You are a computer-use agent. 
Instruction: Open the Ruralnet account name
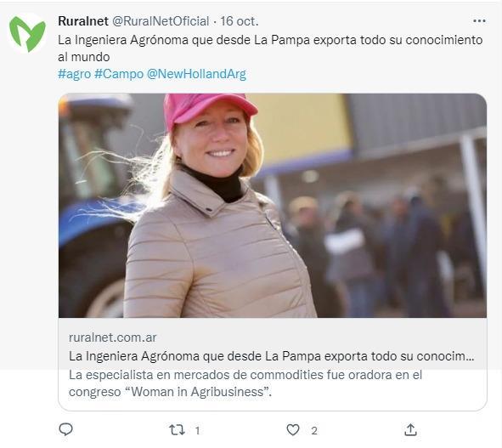point(83,21)
